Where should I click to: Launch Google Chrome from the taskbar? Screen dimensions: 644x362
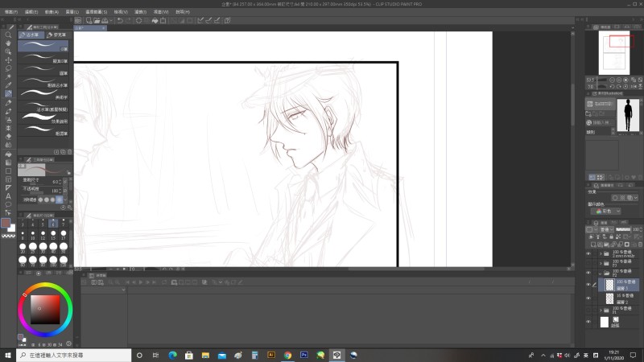click(287, 355)
